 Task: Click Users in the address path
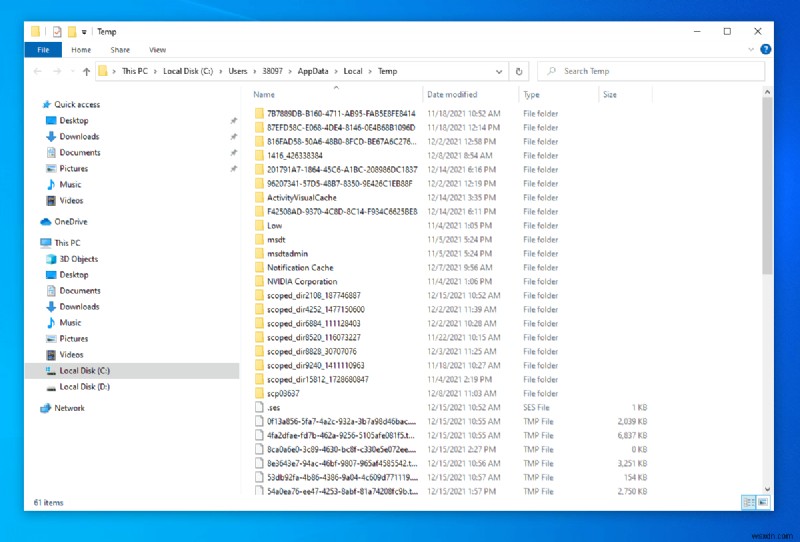pyautogui.click(x=238, y=71)
